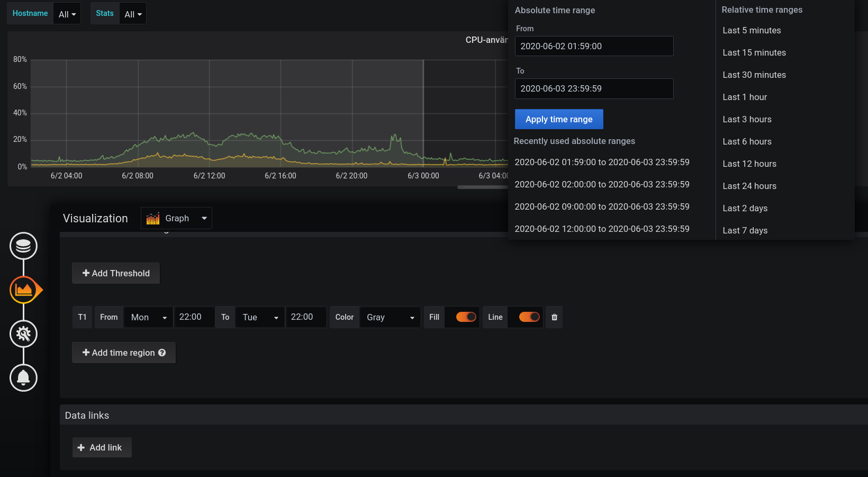Click the plus icon on Add Threshold
Viewport: 868px width, 477px height.
tap(86, 273)
